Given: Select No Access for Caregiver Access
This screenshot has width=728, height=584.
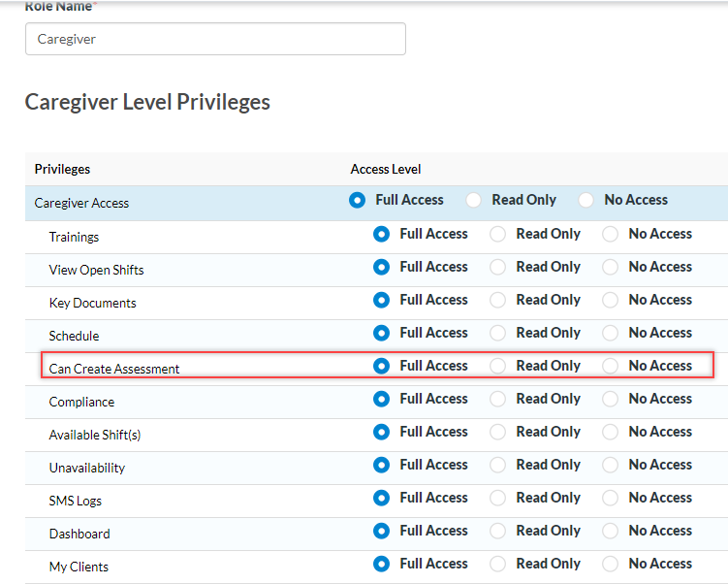Looking at the screenshot, I should click(586, 200).
